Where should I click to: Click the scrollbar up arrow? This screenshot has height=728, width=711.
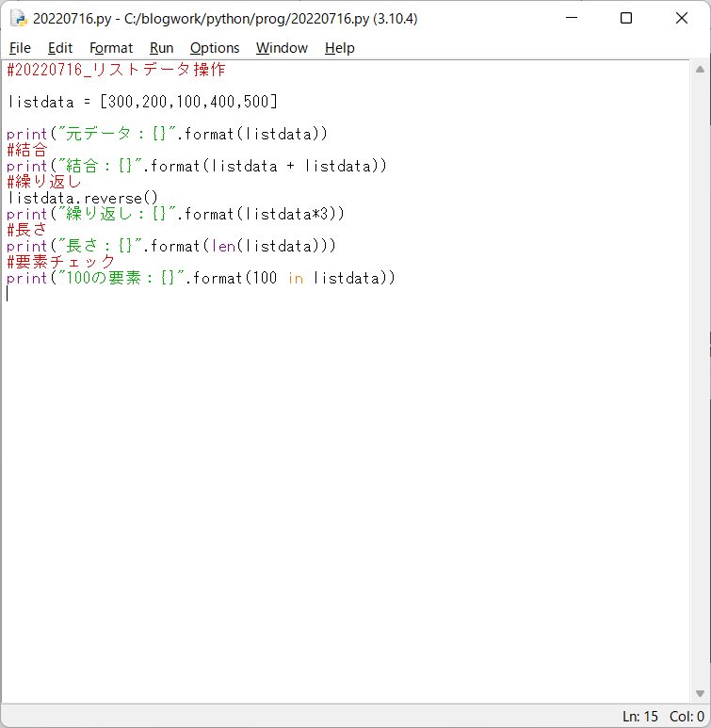[700, 70]
